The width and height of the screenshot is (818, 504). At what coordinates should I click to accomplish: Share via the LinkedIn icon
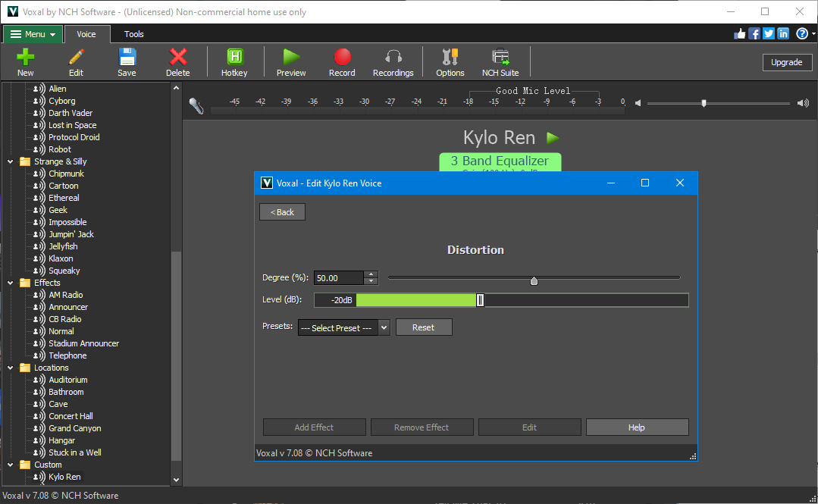pyautogui.click(x=783, y=34)
